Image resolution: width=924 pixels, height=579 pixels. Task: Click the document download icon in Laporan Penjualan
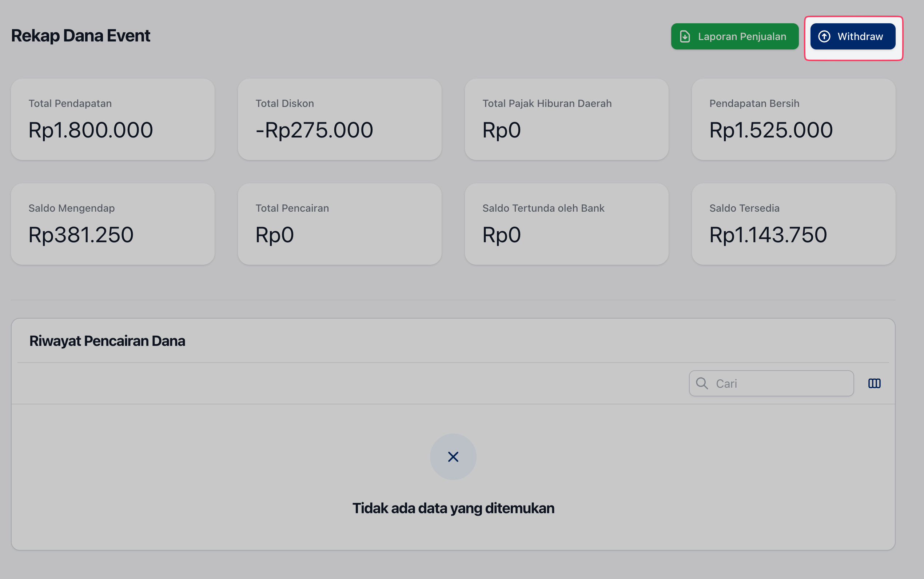click(x=685, y=36)
